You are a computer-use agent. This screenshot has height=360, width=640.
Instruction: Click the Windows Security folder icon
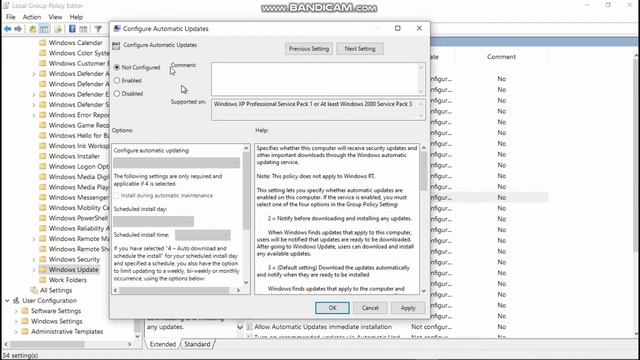(x=42, y=259)
